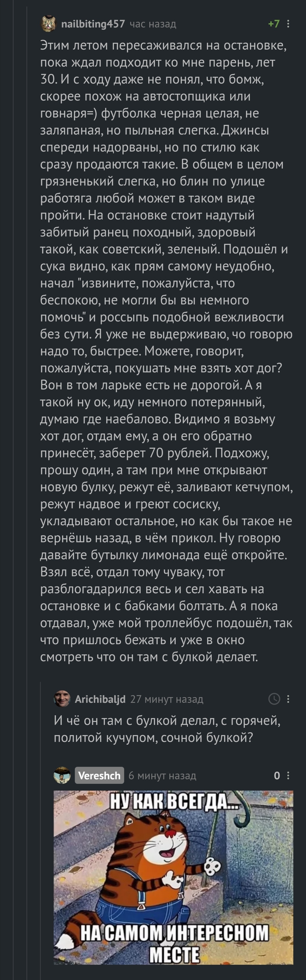Click the "27 минут назад" timestamp
The height and width of the screenshot is (980, 306).
pos(167,699)
